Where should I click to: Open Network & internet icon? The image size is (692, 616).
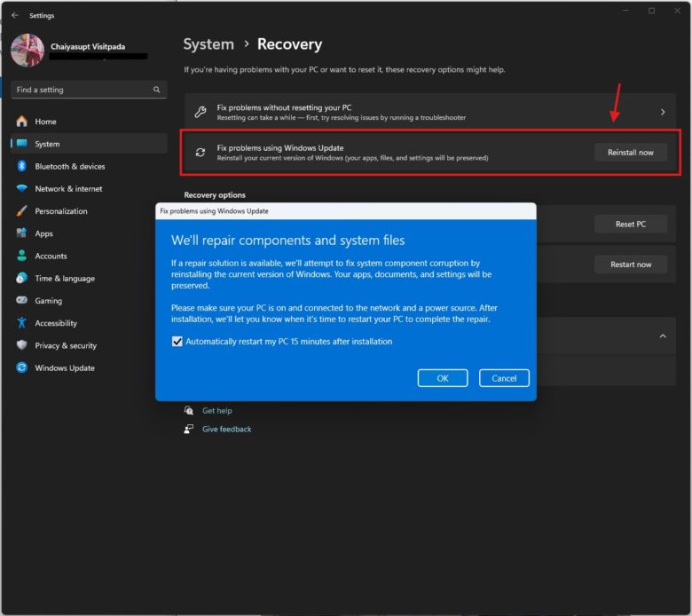(21, 189)
